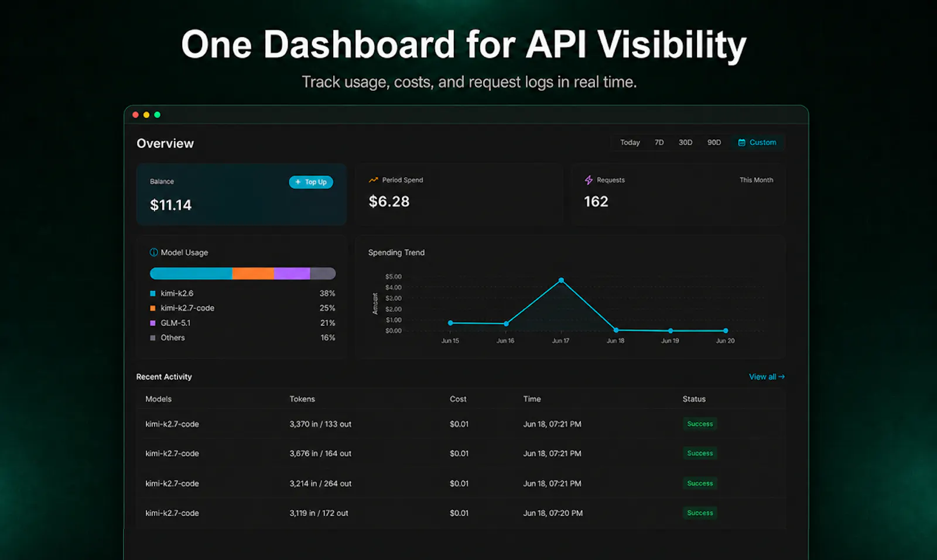This screenshot has height=560, width=937.
Task: Click the This Month label
Action: 756,180
